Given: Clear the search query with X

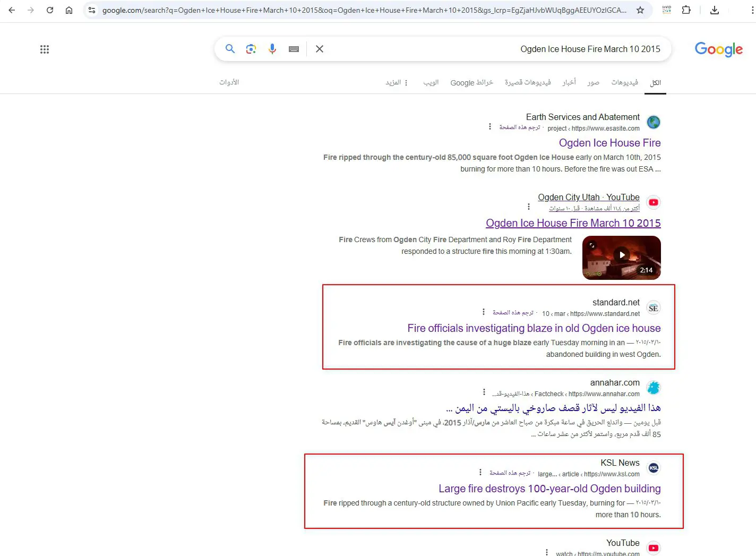Looking at the screenshot, I should click(x=320, y=49).
